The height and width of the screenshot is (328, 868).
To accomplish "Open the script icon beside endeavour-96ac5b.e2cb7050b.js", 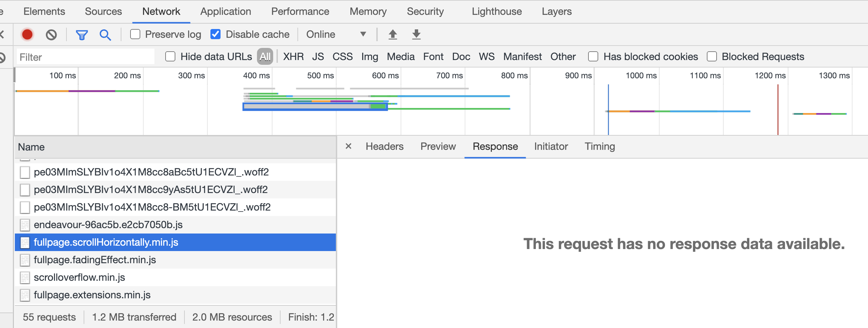I will point(25,224).
